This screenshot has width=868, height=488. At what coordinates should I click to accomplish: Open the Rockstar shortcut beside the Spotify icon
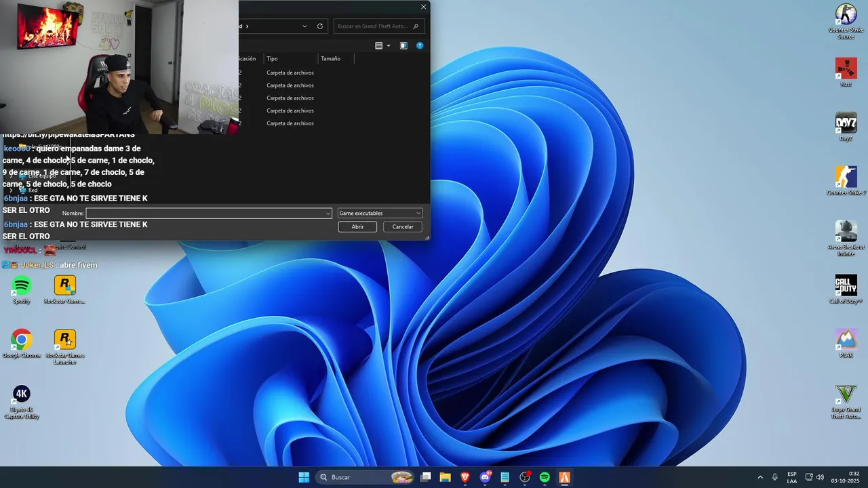(x=64, y=289)
